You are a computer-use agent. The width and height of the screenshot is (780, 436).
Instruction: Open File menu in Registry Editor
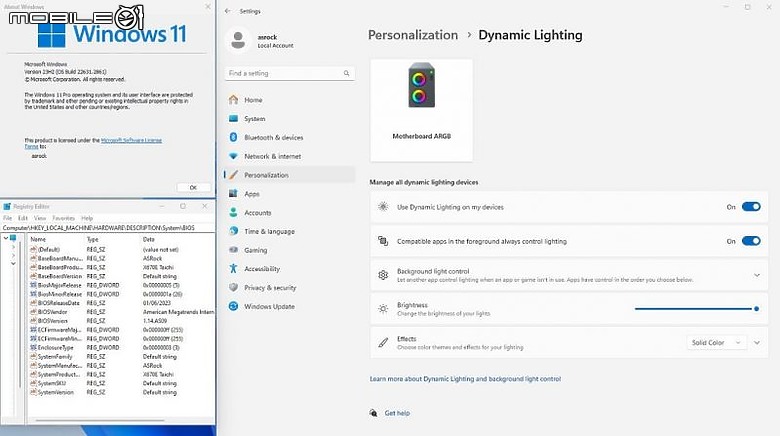[x=7, y=218]
